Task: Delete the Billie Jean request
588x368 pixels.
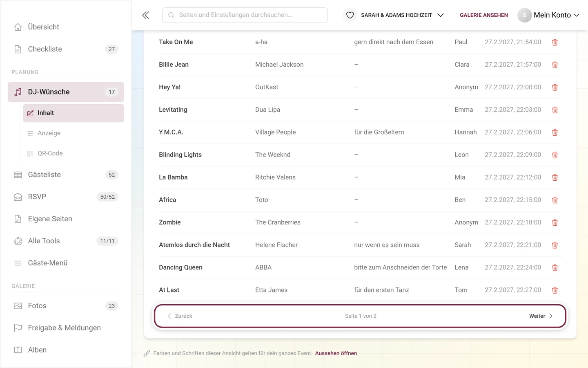Action: pyautogui.click(x=555, y=65)
